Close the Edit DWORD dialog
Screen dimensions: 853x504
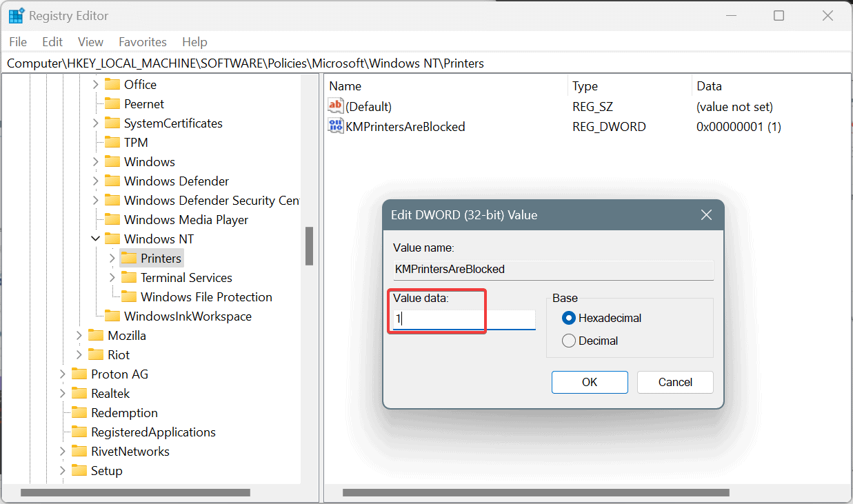pos(706,215)
